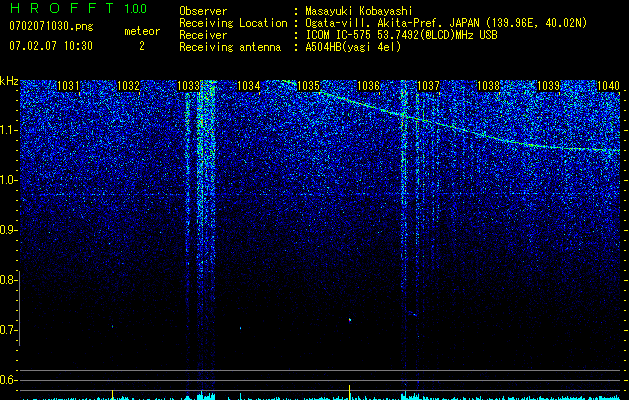The height and width of the screenshot is (400, 629).
Task: Click the 0.8 frequency axis label
Action: tap(8, 280)
